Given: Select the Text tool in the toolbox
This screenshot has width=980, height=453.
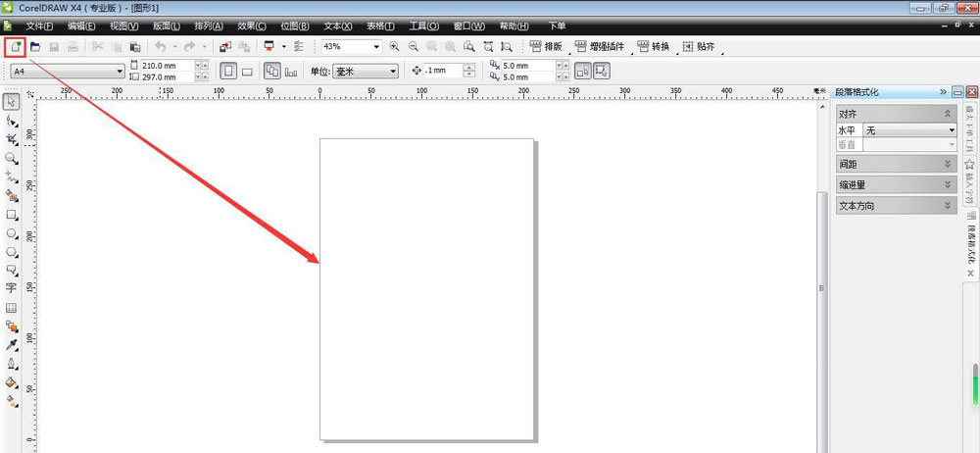Looking at the screenshot, I should coord(12,288).
